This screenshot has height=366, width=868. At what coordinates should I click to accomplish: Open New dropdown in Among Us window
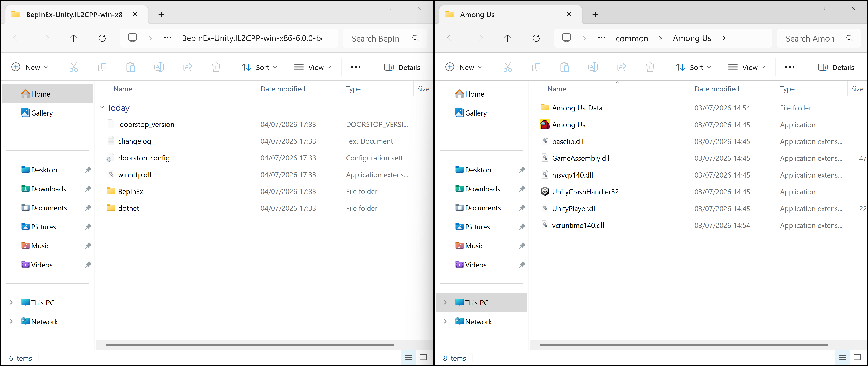464,67
